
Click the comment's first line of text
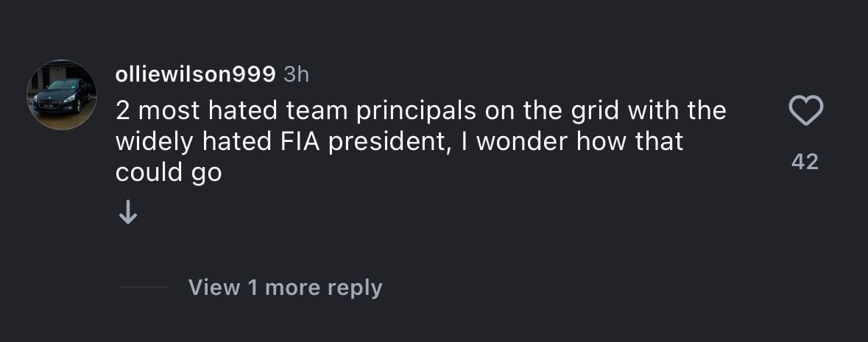420,111
